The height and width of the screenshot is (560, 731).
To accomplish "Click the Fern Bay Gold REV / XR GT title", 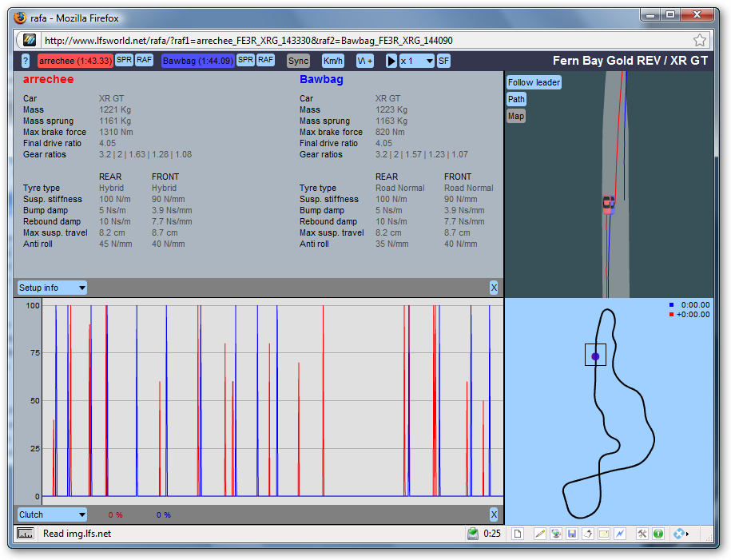I will [630, 61].
